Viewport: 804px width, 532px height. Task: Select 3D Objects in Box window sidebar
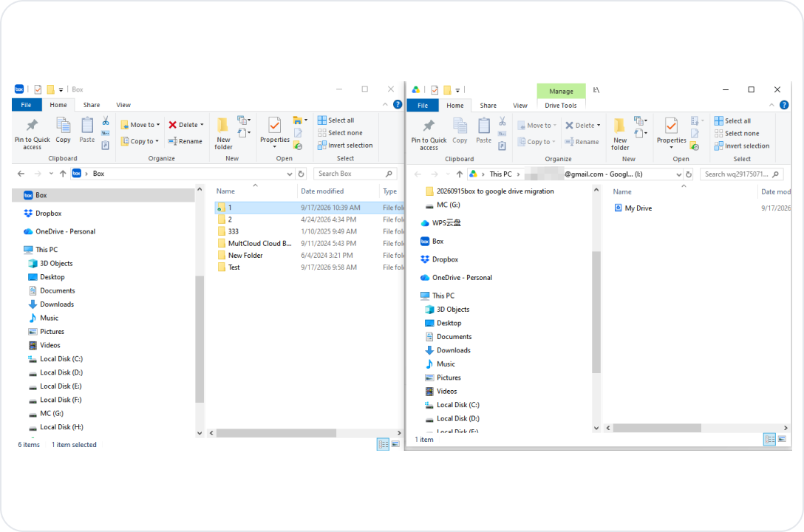point(50,264)
